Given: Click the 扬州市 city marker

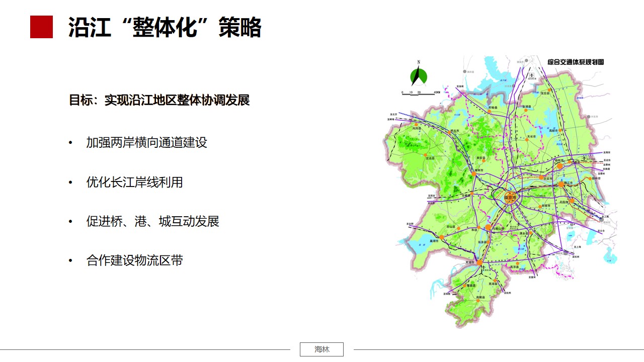Looking at the screenshot, I should [x=559, y=165].
